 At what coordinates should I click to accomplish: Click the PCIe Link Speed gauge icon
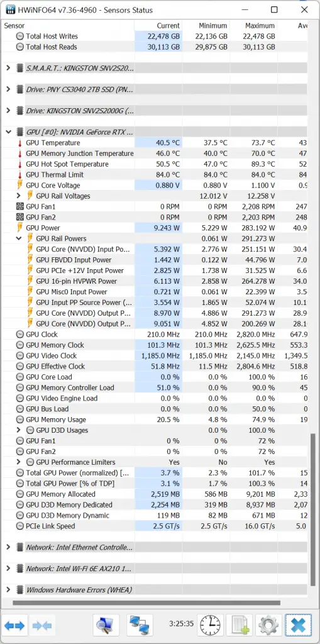click(x=19, y=526)
